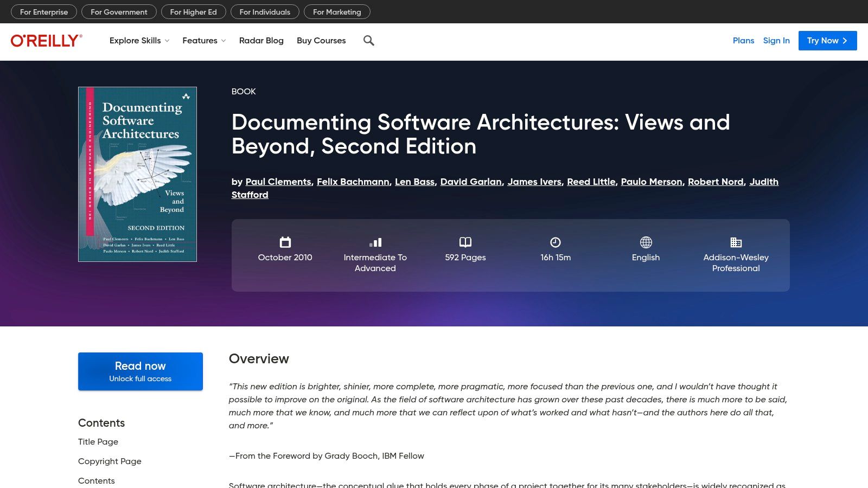Open Buy Courses in navigation
The image size is (868, 488).
click(321, 41)
